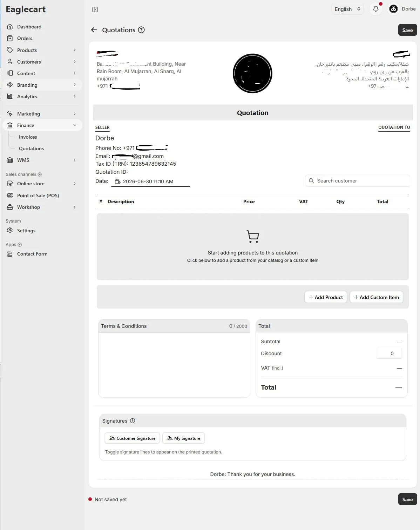The width and height of the screenshot is (420, 530).
Task: Click the Discount value field
Action: (389, 353)
